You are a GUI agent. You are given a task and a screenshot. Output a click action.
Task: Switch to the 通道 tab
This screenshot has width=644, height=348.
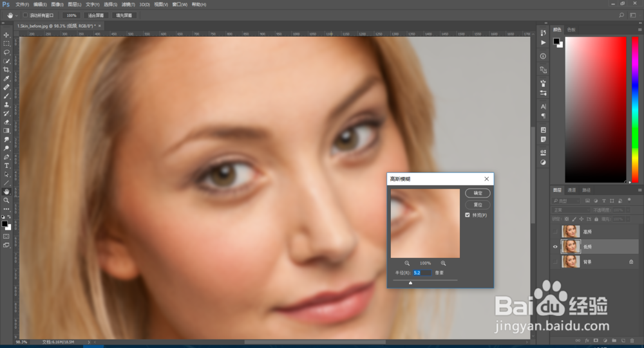(572, 190)
